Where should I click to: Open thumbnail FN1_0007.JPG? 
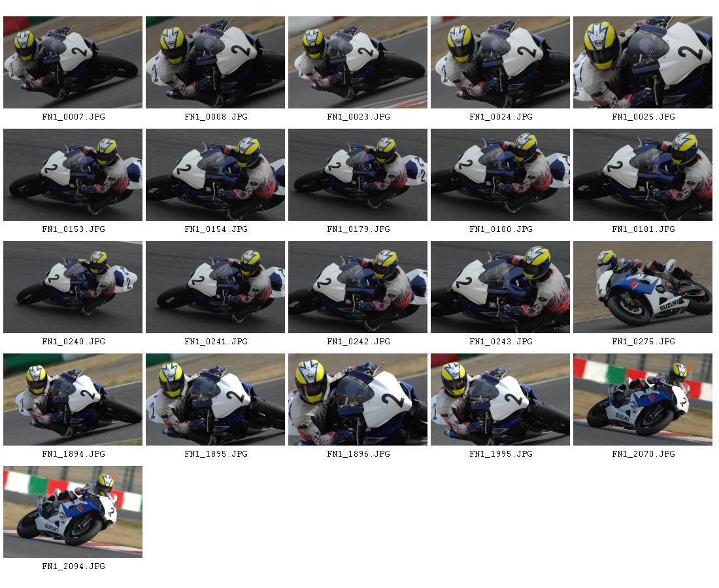point(73,62)
